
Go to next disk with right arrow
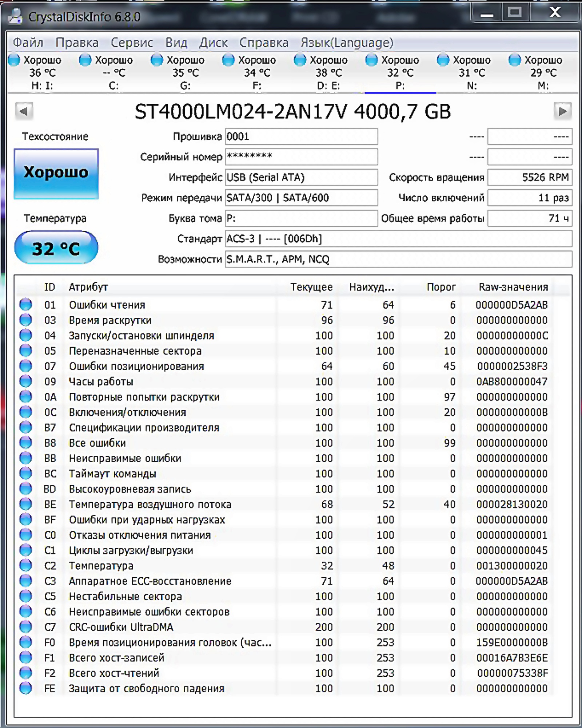pos(562,111)
